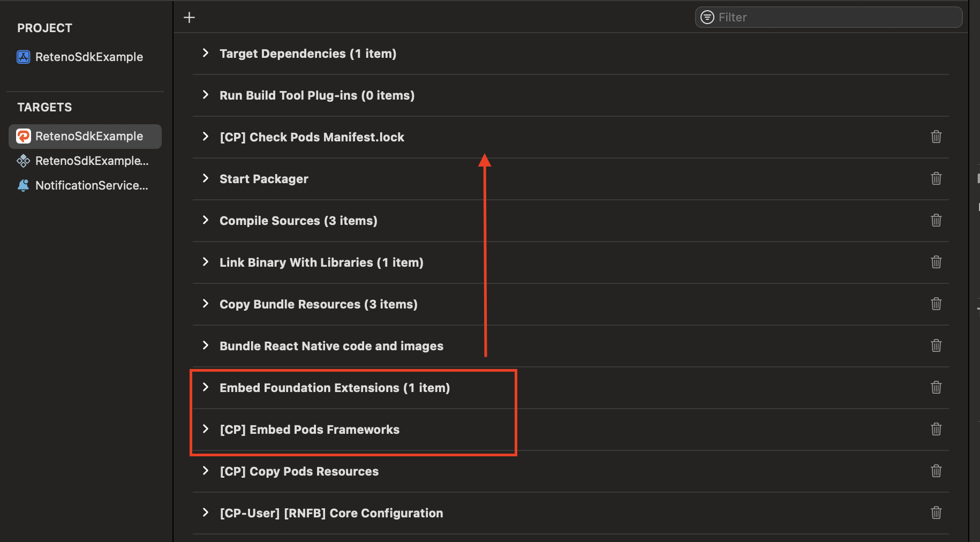The width and height of the screenshot is (980, 542).
Task: Click the diamond-shaped test target icon
Action: tap(24, 161)
